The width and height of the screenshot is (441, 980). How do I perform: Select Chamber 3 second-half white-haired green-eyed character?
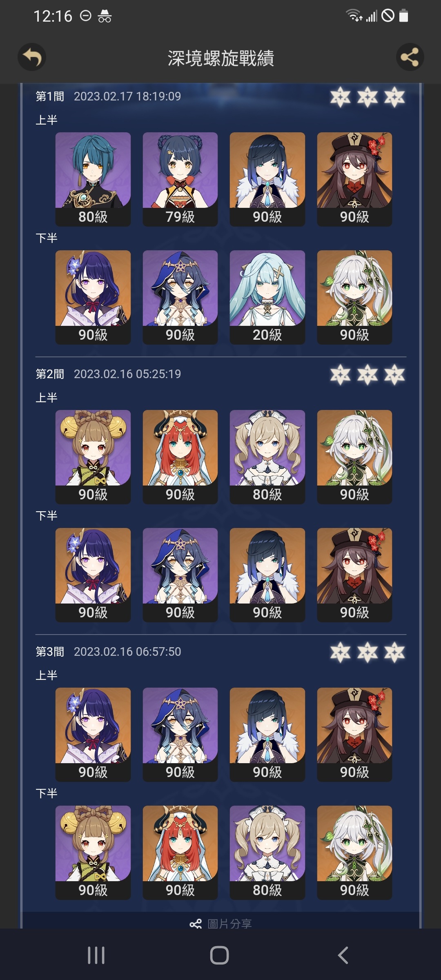354,853
